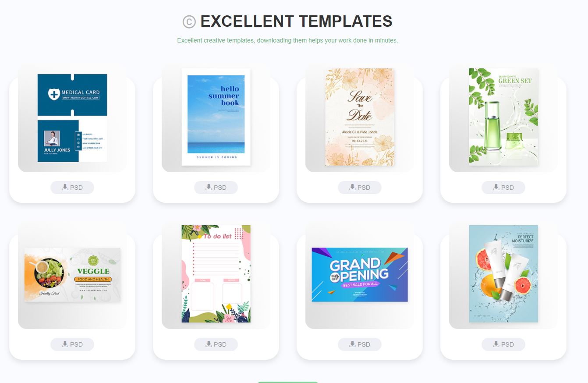Open the Perfect Moisturize poster thumbnail
The width and height of the screenshot is (588, 383).
503,274
